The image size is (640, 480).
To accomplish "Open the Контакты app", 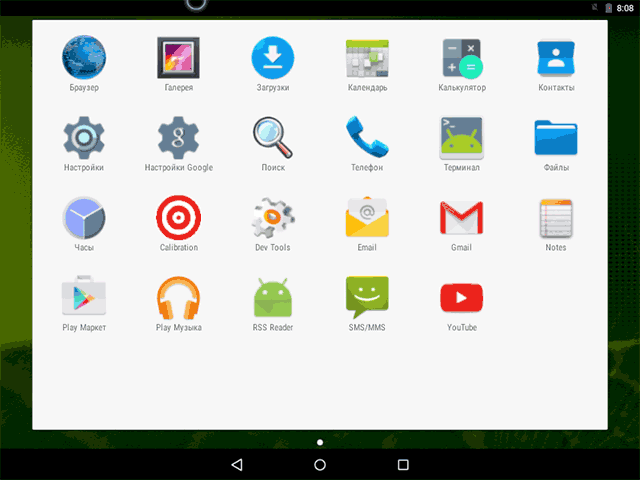I will point(556,58).
